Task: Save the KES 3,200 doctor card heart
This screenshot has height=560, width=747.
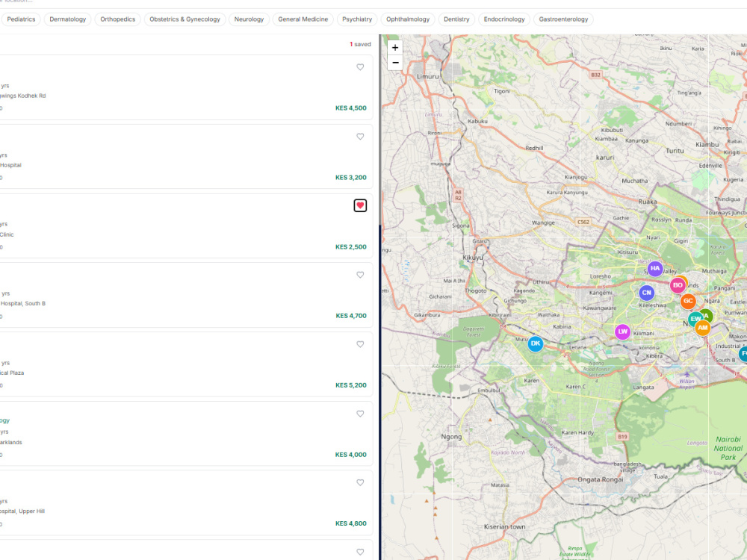Action: (360, 137)
